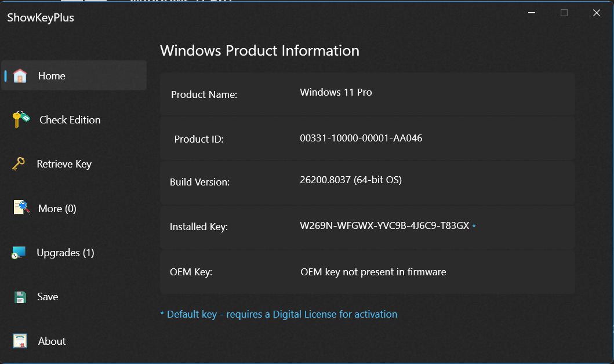Image resolution: width=614 pixels, height=364 pixels.
Task: Click the Retrieve Key golden key icon
Action: click(19, 163)
